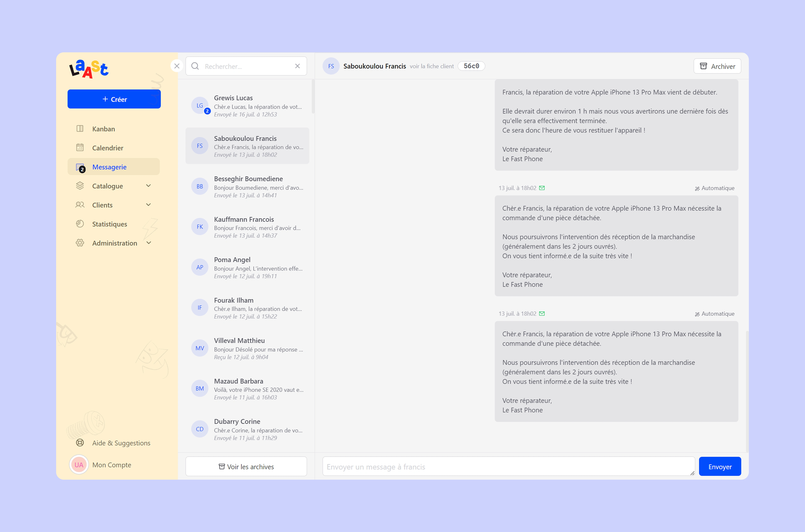Viewport: 805px width, 532px height.
Task: Expand the Catalogue section chevron
Action: click(148, 186)
